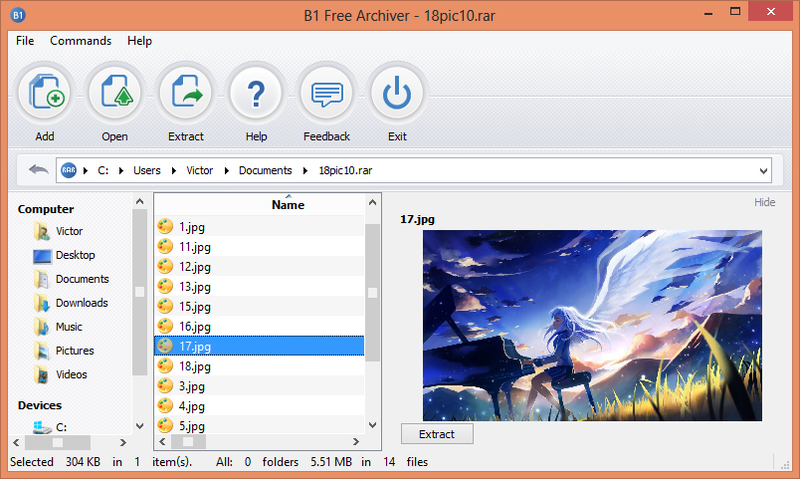Maximize the B1 Free Archiver window
Viewport: 800px width, 479px height.
point(735,12)
